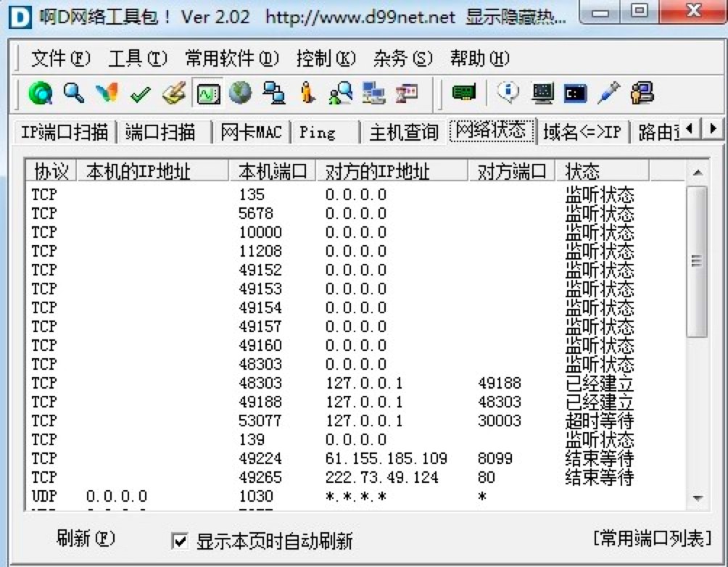Image resolution: width=728 pixels, height=567 pixels.
Task: Click the green monitor graph toolbar icon
Action: click(x=208, y=93)
